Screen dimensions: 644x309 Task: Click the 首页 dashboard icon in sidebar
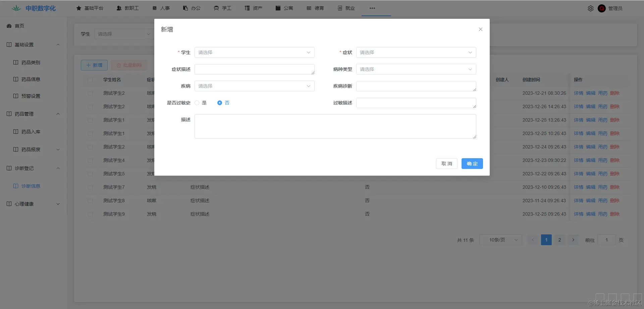[x=9, y=26]
